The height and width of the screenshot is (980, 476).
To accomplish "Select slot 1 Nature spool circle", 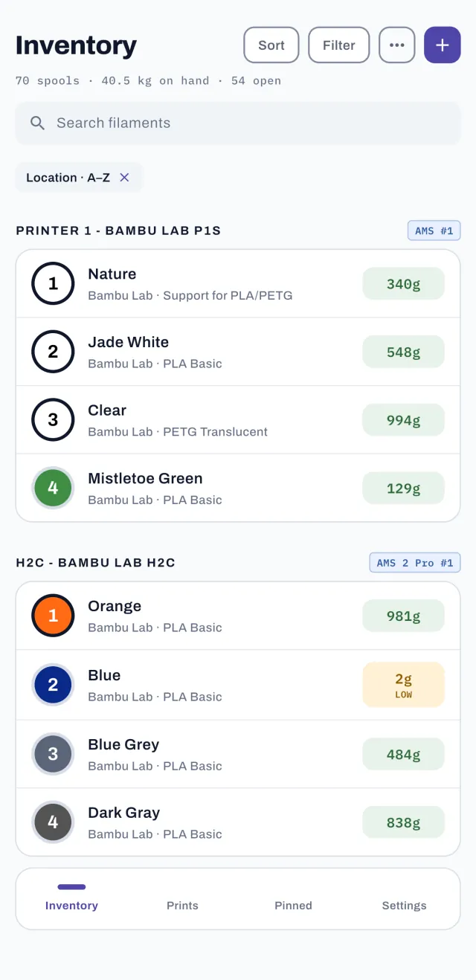I will pos(53,283).
